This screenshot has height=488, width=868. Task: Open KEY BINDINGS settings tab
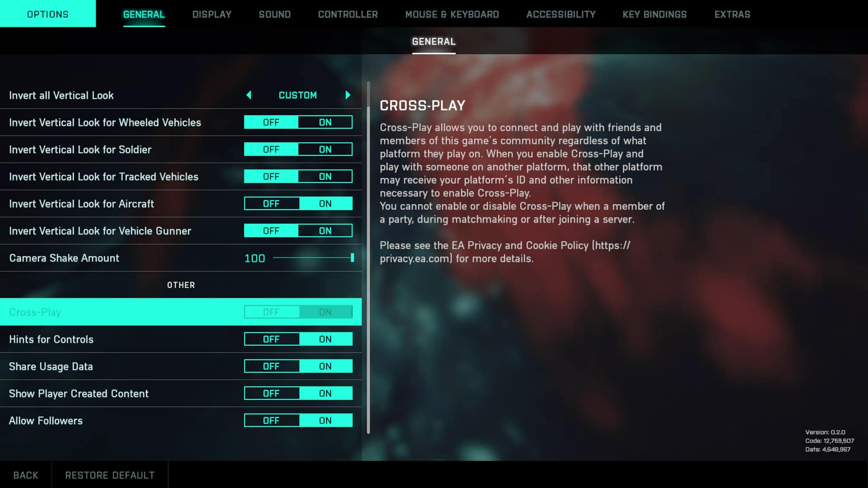[655, 14]
